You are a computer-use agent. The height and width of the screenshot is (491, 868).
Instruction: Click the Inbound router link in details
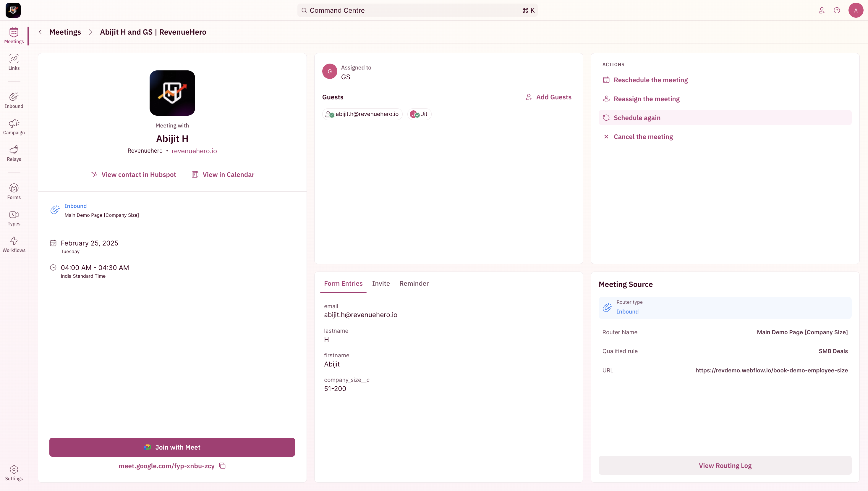click(x=75, y=206)
